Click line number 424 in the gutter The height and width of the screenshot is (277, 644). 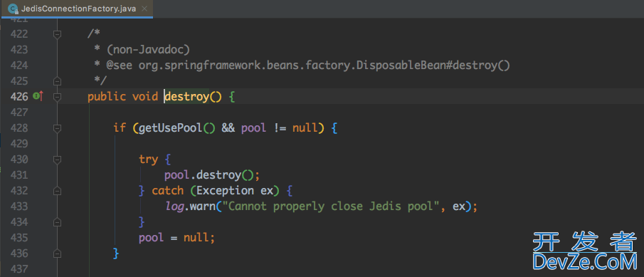[x=19, y=66]
